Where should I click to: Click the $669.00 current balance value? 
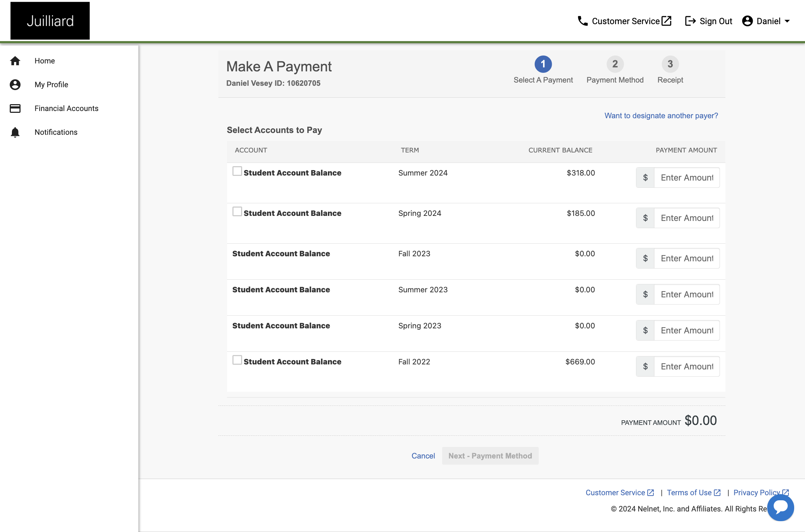(580, 362)
